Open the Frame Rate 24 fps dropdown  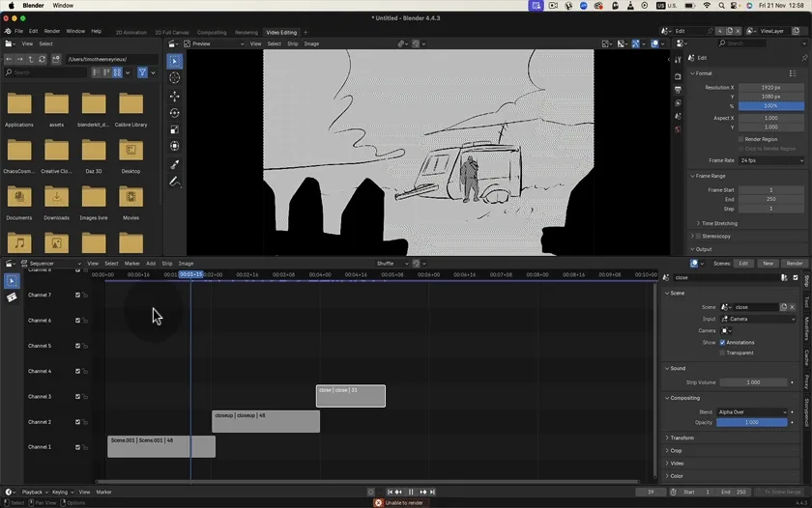[x=770, y=160]
